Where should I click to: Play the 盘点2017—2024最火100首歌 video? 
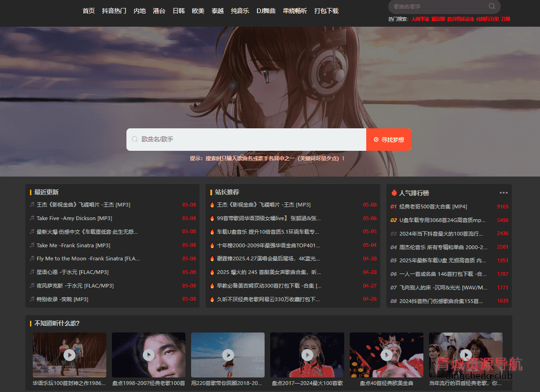[307, 355]
